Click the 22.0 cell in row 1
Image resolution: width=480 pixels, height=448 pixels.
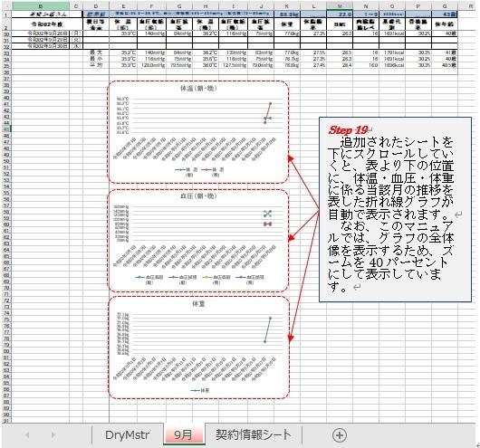click(340, 14)
